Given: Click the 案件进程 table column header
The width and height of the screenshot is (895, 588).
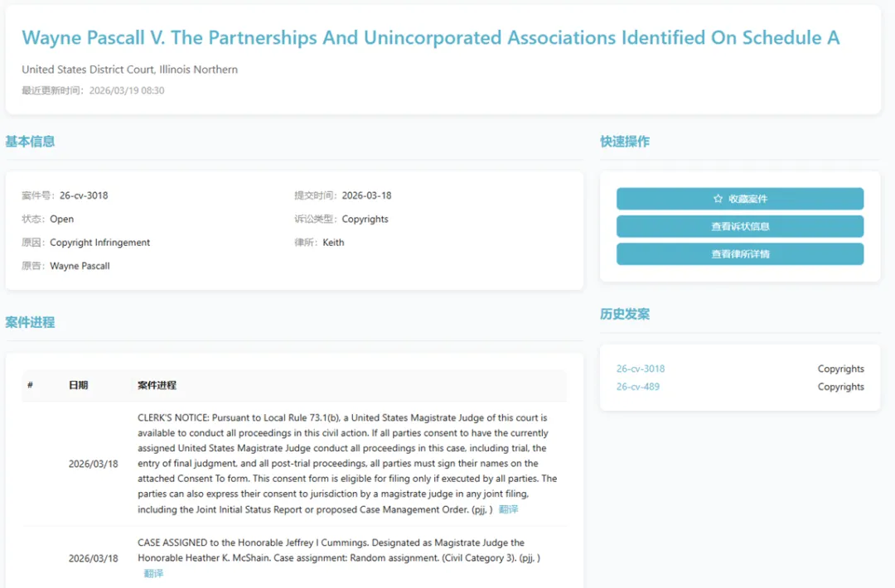Looking at the screenshot, I should 157,386.
